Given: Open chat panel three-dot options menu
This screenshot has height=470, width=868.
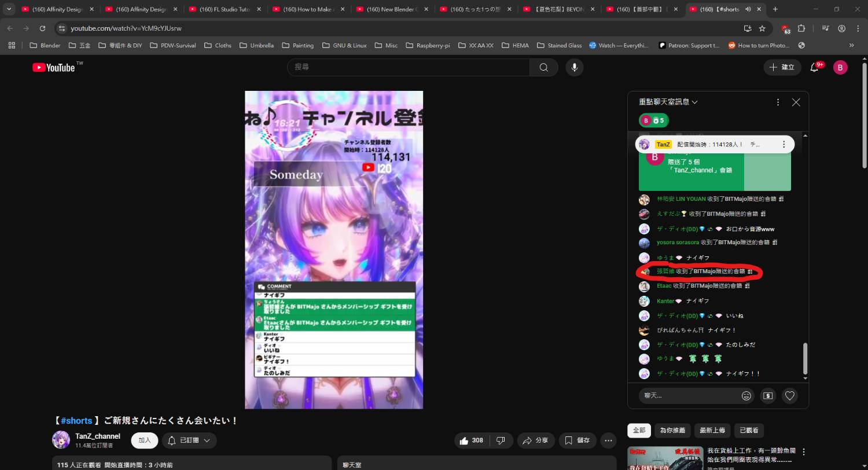Looking at the screenshot, I should pos(778,102).
